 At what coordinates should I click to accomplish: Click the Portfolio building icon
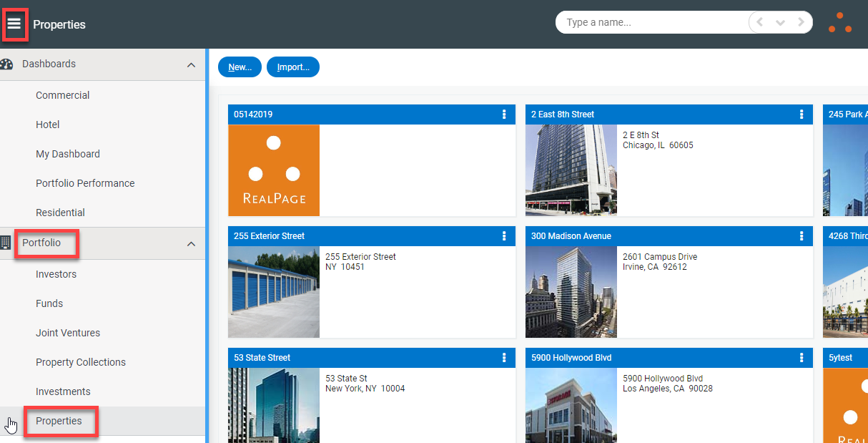tap(6, 243)
